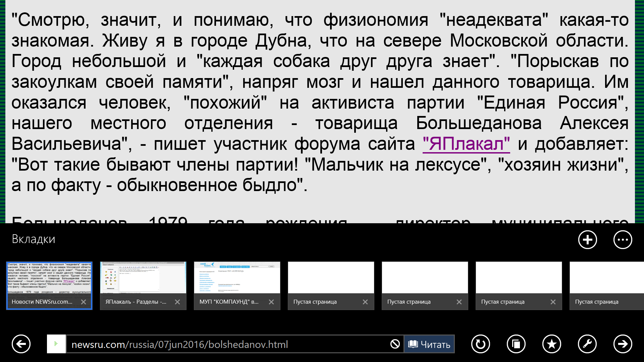Click the blocked content icon in address bar
Viewport: 644px width, 362px height.
(x=395, y=344)
